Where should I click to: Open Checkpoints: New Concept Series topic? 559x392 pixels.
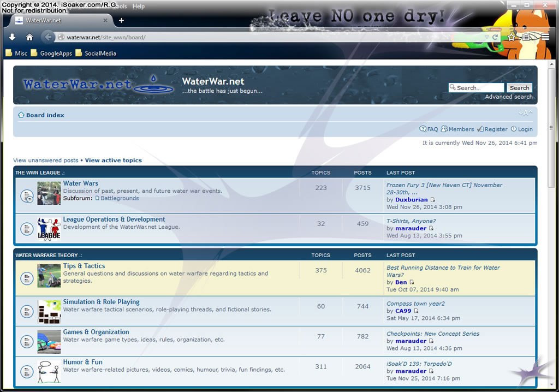[x=433, y=334]
